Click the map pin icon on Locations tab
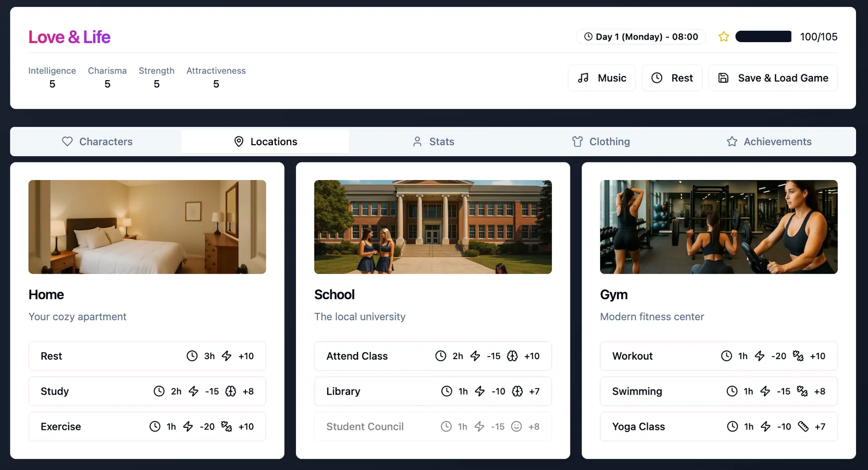868x470 pixels. coord(239,142)
